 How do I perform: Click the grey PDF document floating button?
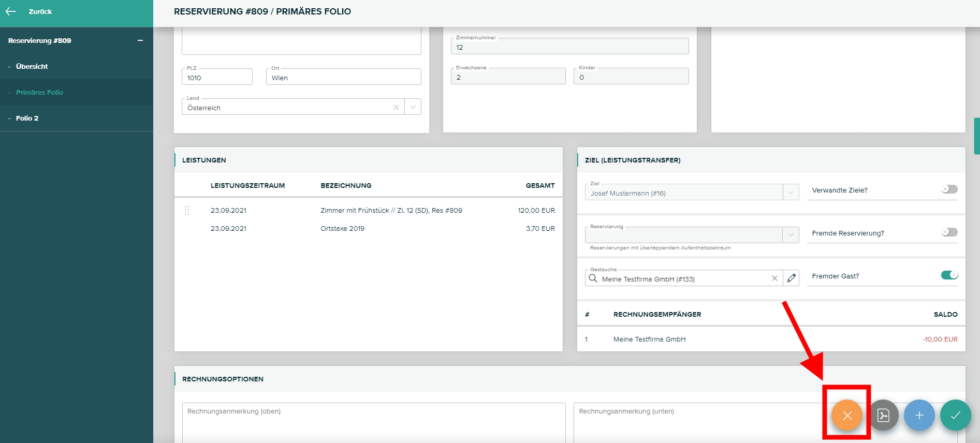pos(883,415)
